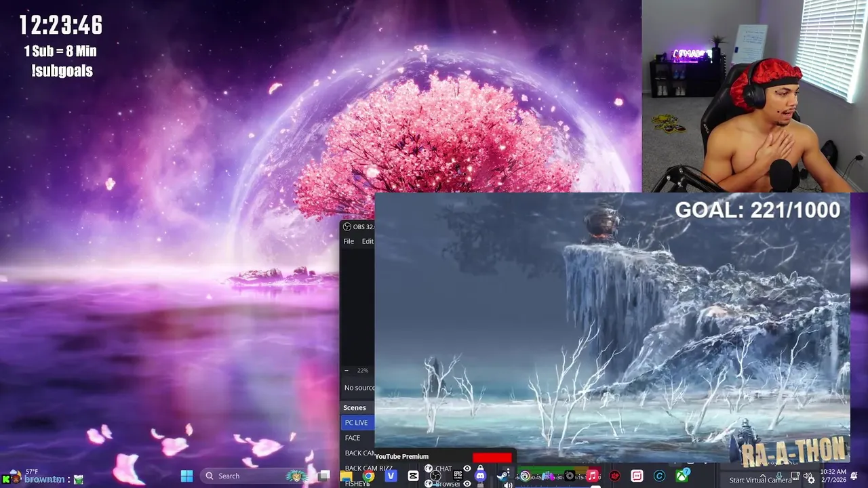Viewport: 868px width, 488px height.
Task: Click the YouTube Premium tooltip label
Action: [401, 457]
